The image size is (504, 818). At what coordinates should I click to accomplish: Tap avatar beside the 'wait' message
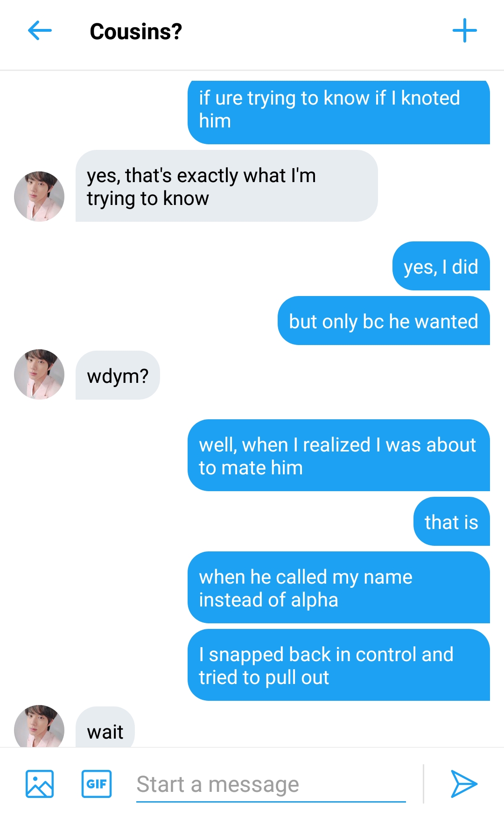tap(39, 726)
